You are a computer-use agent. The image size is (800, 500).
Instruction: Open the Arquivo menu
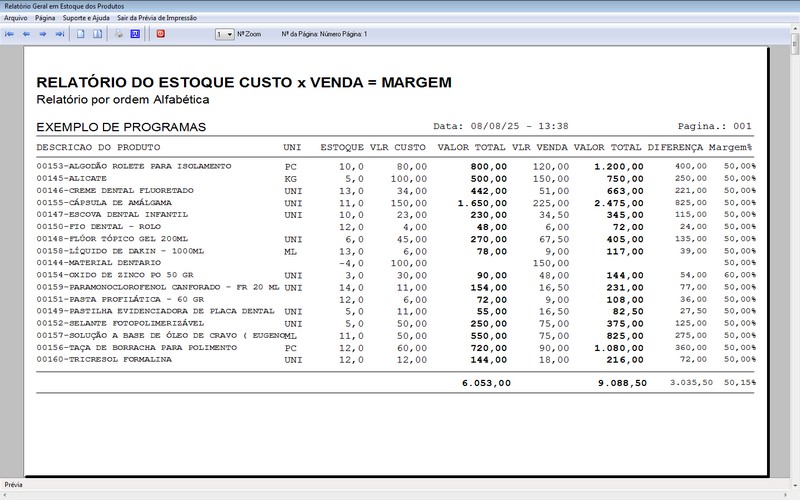[x=16, y=18]
